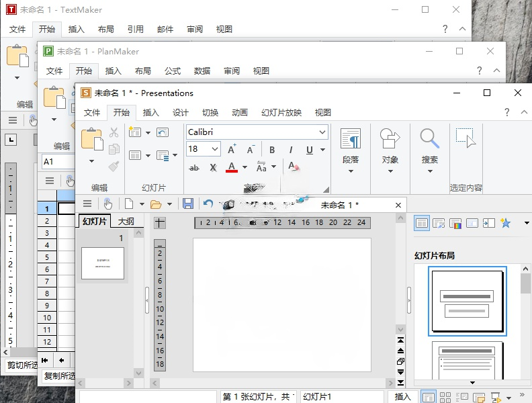The width and height of the screenshot is (532, 403).
Task: Click the Paragraph (段落) icon
Action: pyautogui.click(x=351, y=139)
